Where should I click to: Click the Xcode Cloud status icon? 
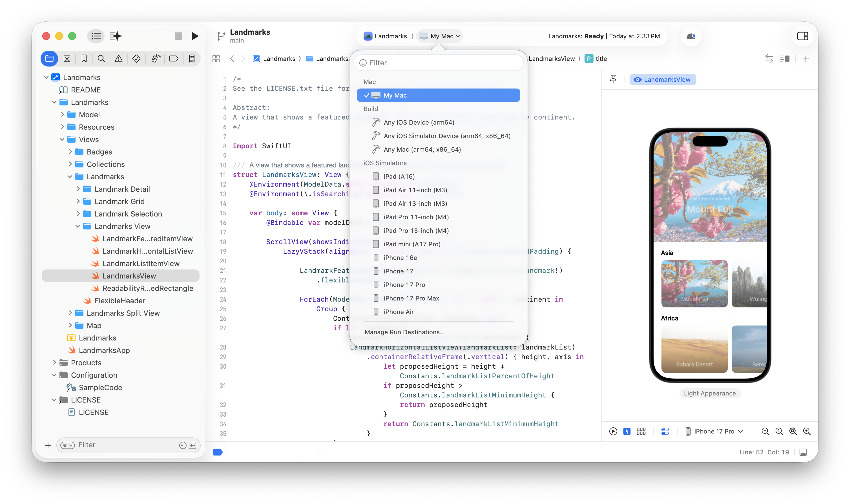click(x=691, y=36)
